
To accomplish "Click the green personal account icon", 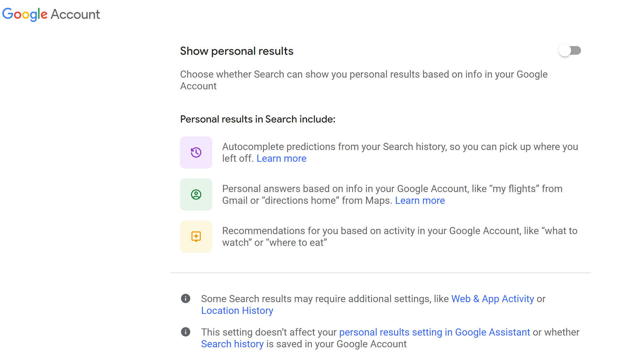I will tap(196, 195).
